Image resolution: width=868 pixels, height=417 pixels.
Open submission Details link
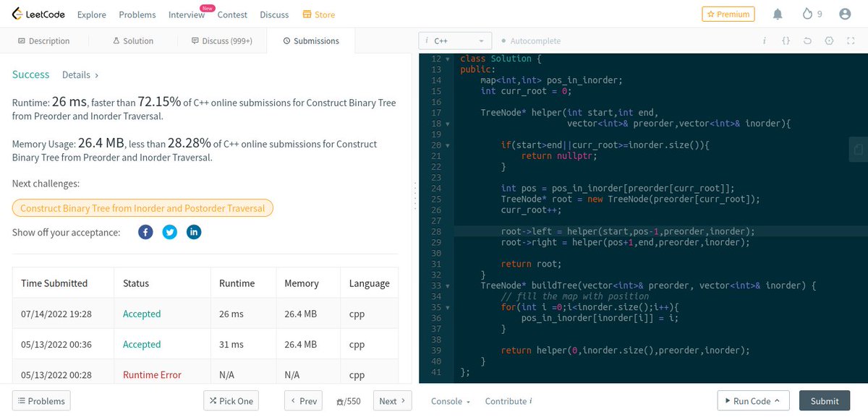(x=80, y=74)
